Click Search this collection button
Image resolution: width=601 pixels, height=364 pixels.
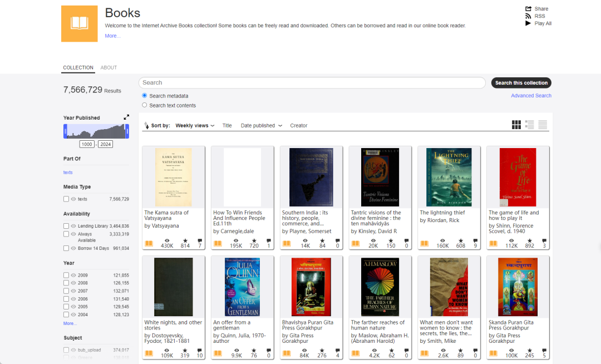(521, 83)
